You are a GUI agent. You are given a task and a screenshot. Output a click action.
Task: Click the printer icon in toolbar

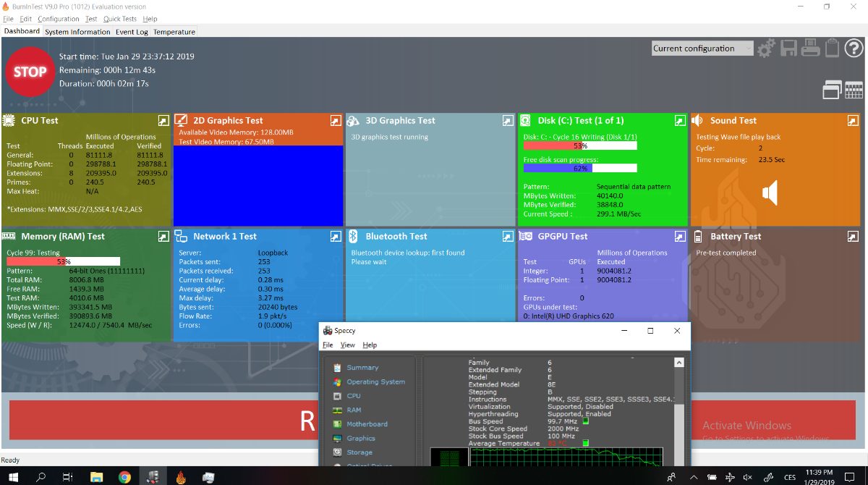(x=811, y=48)
